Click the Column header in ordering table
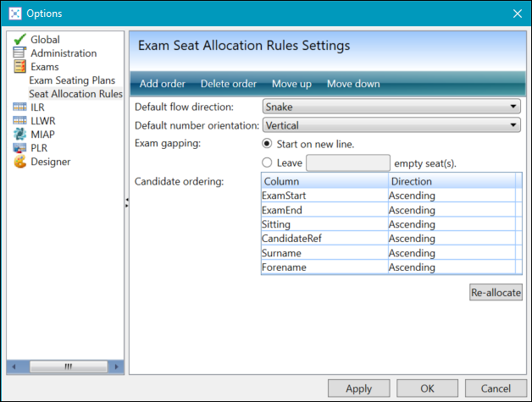Screen dimensions: 532x402 pyautogui.click(x=324, y=181)
